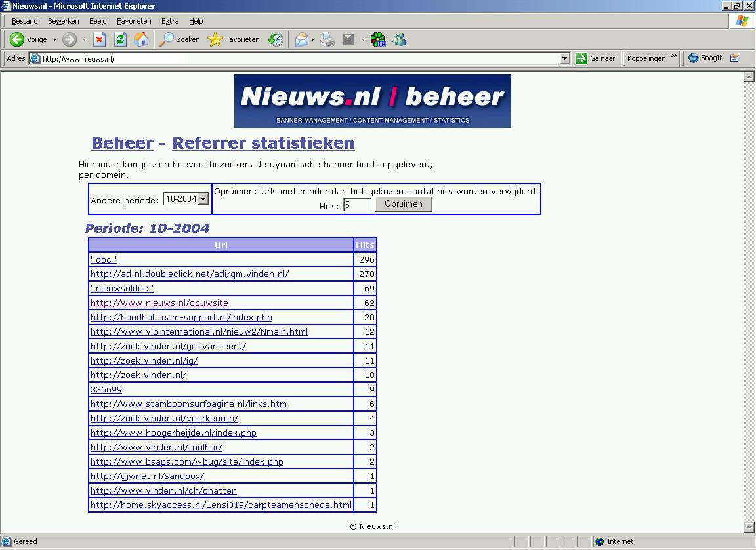Open the www.vinden.nl/toolbar/ link
Viewport: 756px width, 550px height.
tap(157, 448)
